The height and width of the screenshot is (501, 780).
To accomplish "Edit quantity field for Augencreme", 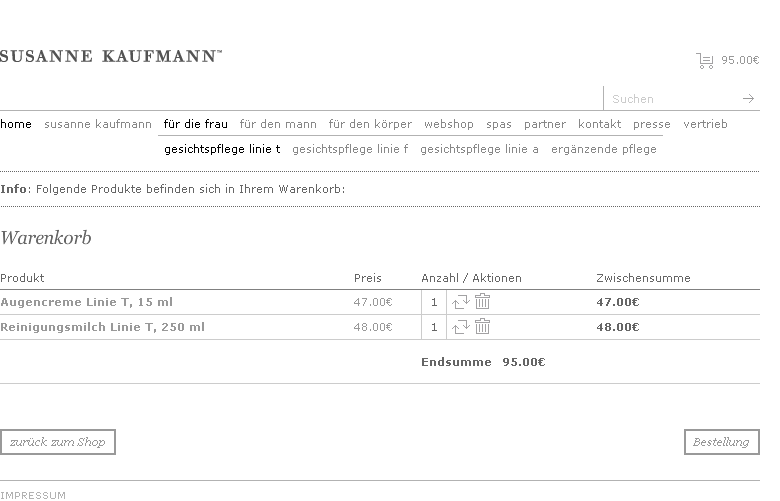I will [x=434, y=302].
